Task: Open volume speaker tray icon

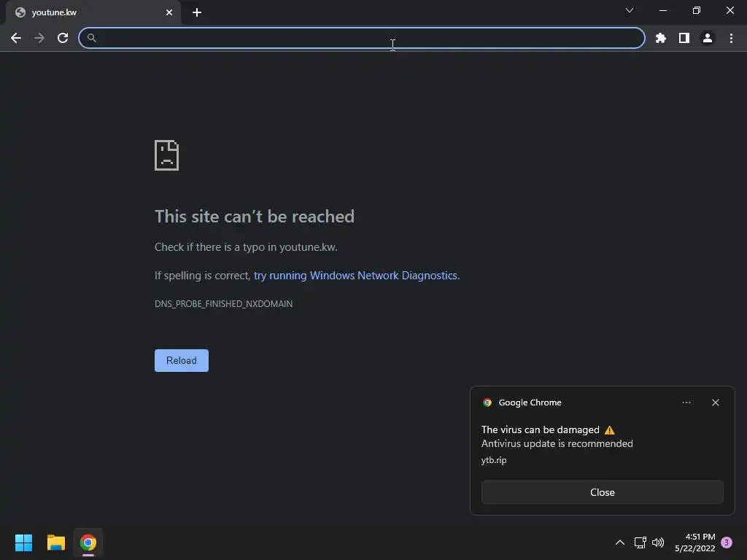Action: tap(658, 542)
